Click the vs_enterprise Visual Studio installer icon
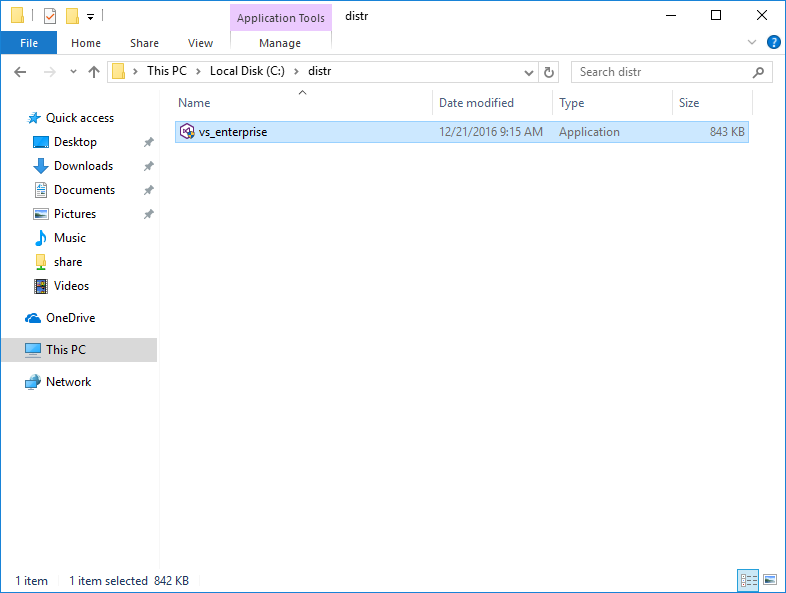This screenshot has width=786, height=593. point(187,131)
